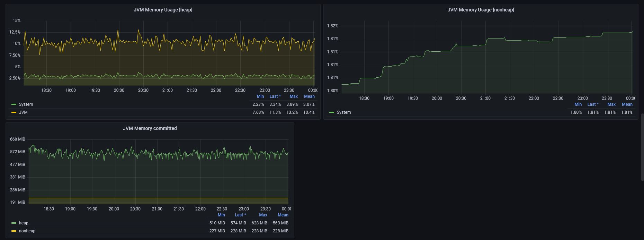The height and width of the screenshot is (240, 644).
Task: Sort Memory committed legend by Max column
Action: (x=263, y=215)
